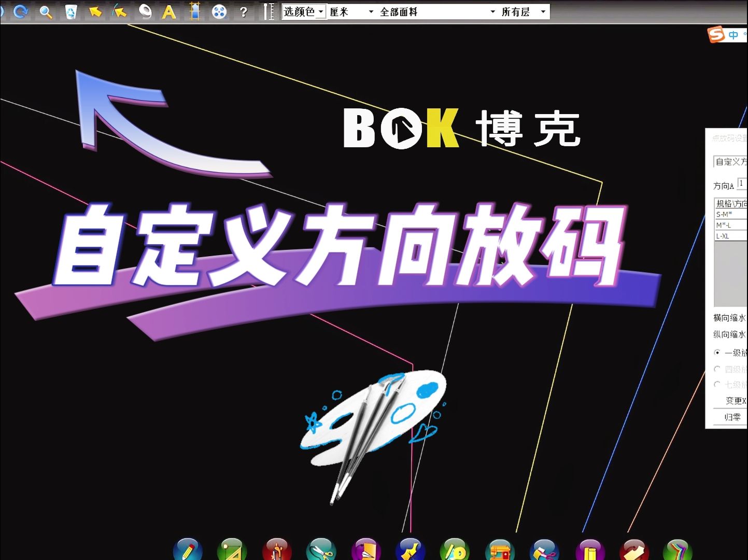Click the Sogou input method S icon

pyautogui.click(x=716, y=35)
